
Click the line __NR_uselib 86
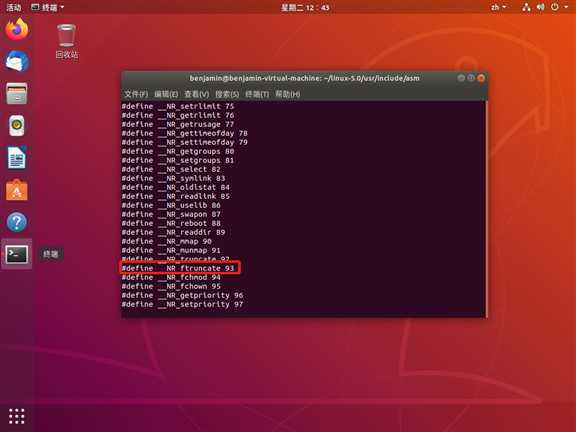(171, 205)
